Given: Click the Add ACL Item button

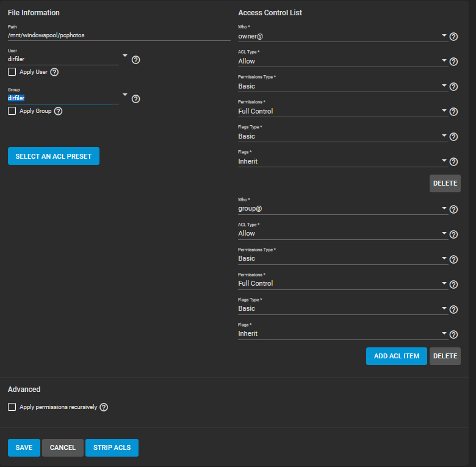Looking at the screenshot, I should (x=396, y=356).
